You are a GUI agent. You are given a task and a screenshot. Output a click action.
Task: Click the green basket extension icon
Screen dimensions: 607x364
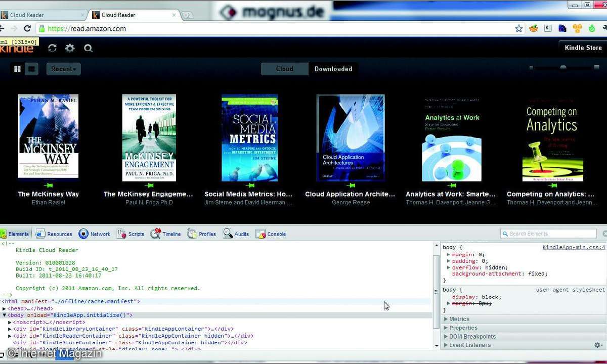tap(533, 29)
